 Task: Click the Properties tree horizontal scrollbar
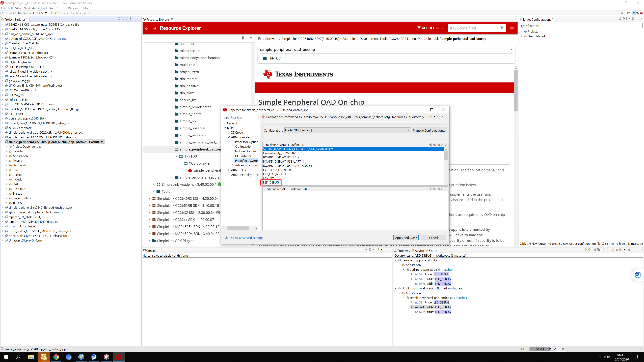tap(237, 228)
